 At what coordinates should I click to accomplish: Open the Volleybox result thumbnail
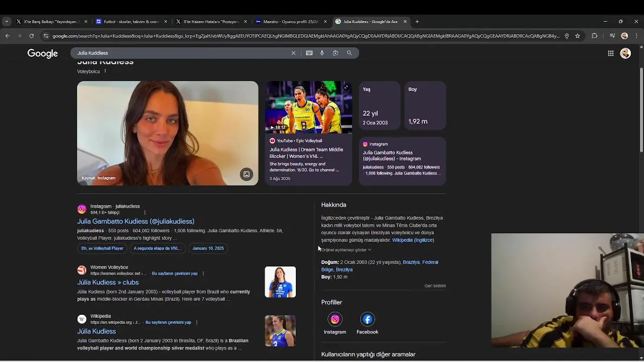tap(280, 282)
